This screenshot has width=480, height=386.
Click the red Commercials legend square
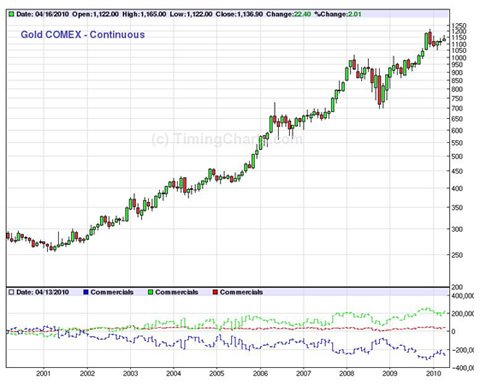click(215, 292)
